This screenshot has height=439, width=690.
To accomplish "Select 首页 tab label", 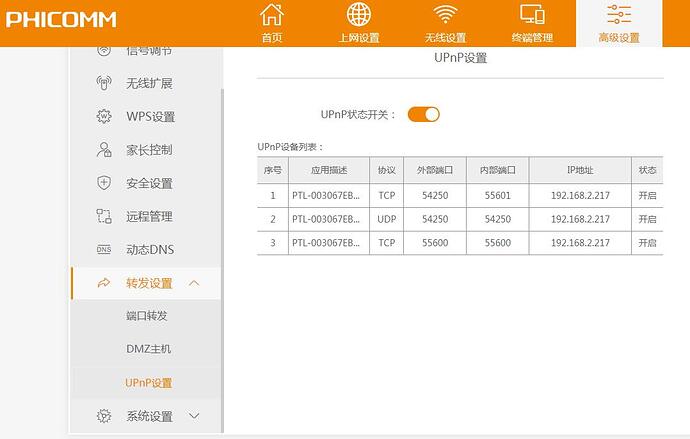I will (x=272, y=38).
